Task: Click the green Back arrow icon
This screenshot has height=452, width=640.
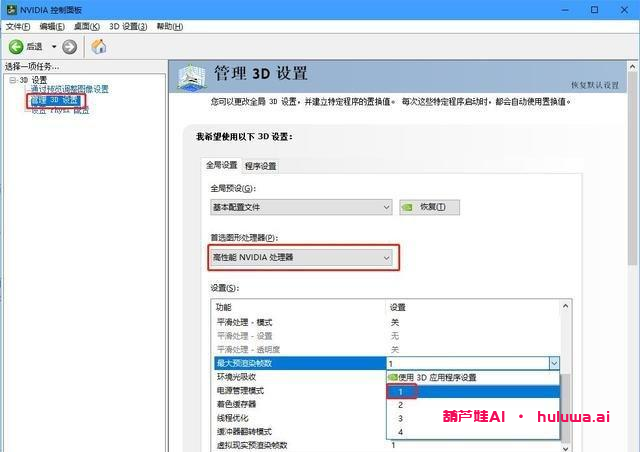Action: [x=16, y=47]
